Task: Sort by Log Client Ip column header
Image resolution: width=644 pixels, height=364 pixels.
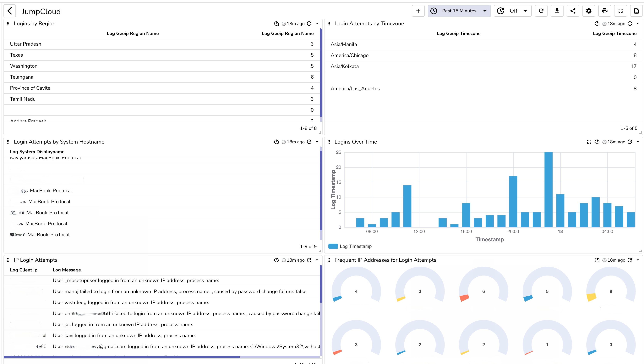Action: pos(24,270)
